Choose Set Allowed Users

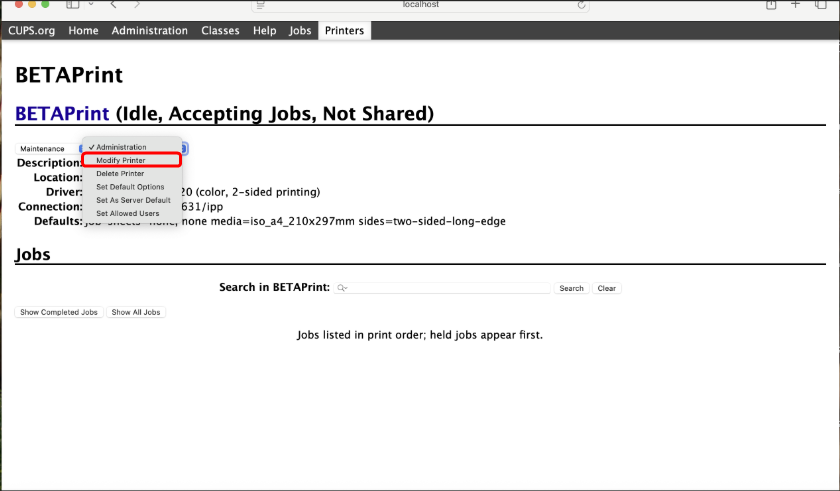tap(127, 213)
